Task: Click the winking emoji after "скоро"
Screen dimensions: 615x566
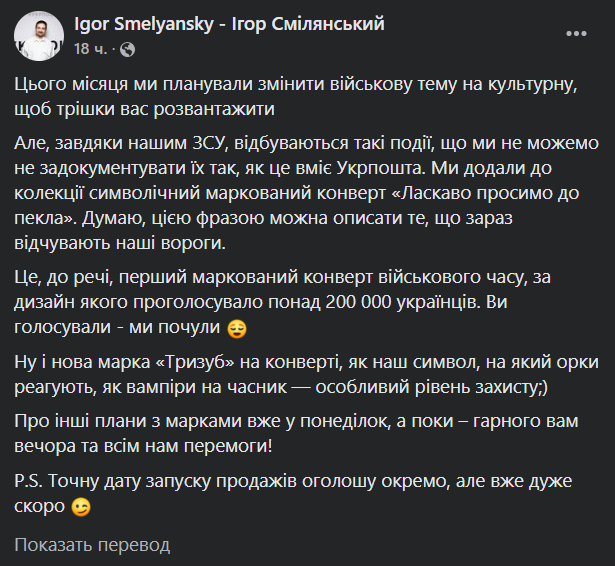Action: pyautogui.click(x=80, y=507)
